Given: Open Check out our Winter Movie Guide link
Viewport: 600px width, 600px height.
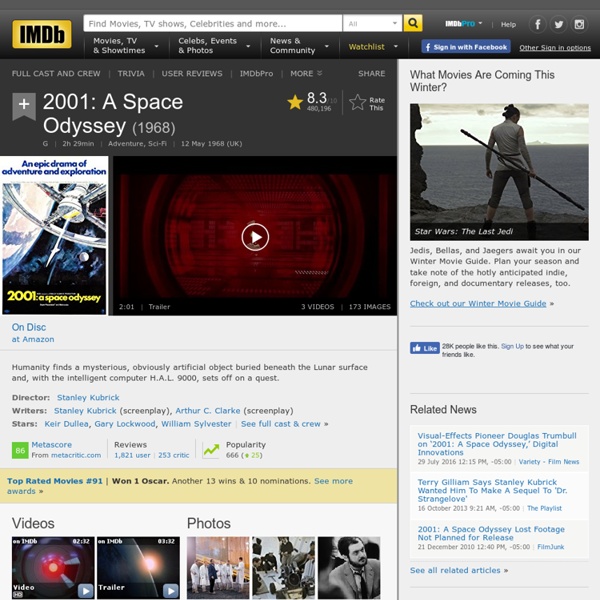Looking at the screenshot, I should pos(478,303).
